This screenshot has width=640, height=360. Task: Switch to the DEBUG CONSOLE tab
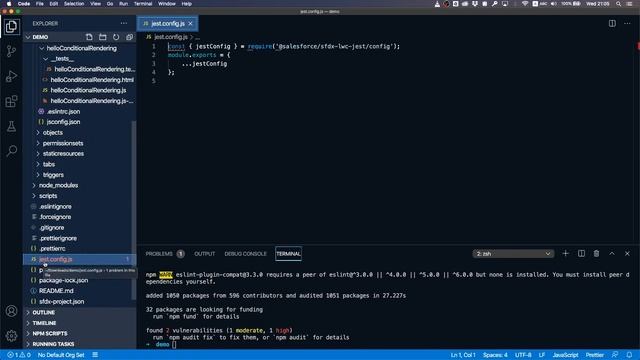(245, 254)
